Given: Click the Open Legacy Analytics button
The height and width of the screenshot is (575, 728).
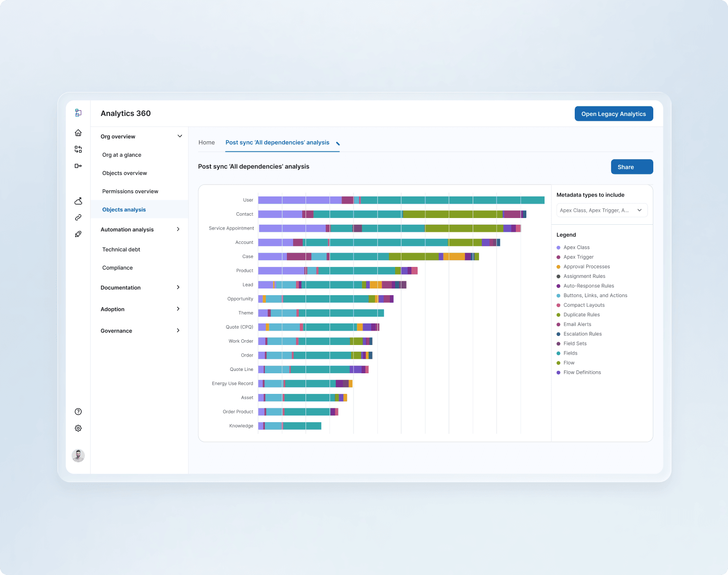Looking at the screenshot, I should click(x=614, y=114).
